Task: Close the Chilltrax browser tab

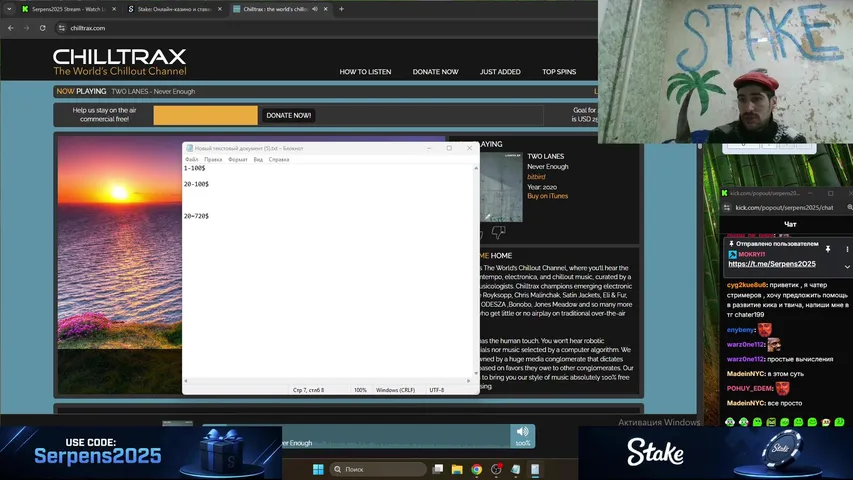Action: point(326,9)
